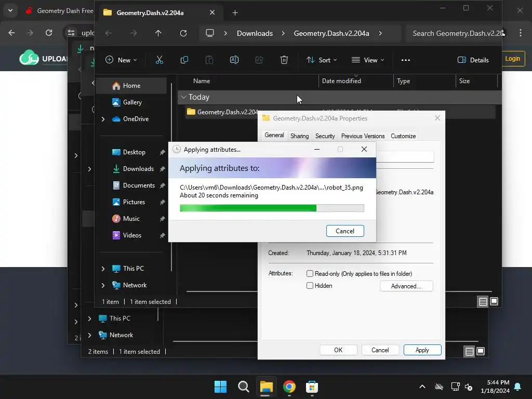The width and height of the screenshot is (532, 399).
Task: Click the PC monitor icon in address bar
Action: (210, 33)
